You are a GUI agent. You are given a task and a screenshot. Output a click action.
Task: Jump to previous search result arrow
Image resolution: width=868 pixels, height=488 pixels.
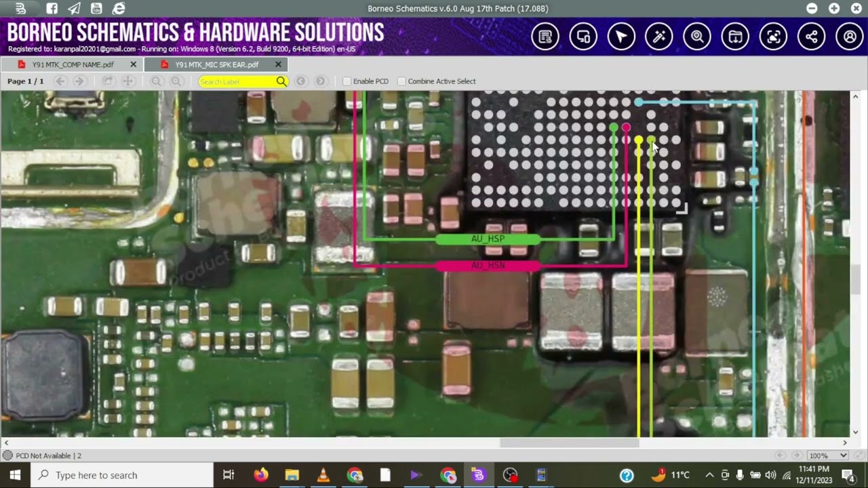[x=300, y=81]
